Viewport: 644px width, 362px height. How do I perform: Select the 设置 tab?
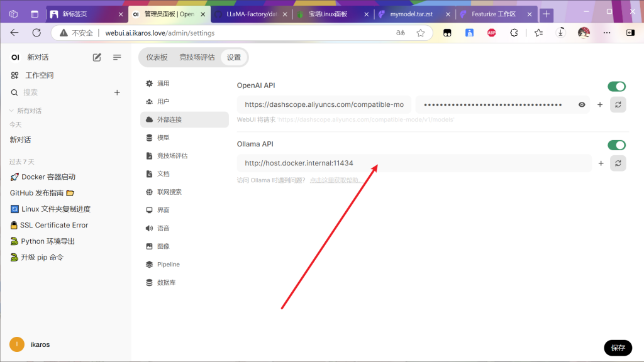(x=234, y=57)
